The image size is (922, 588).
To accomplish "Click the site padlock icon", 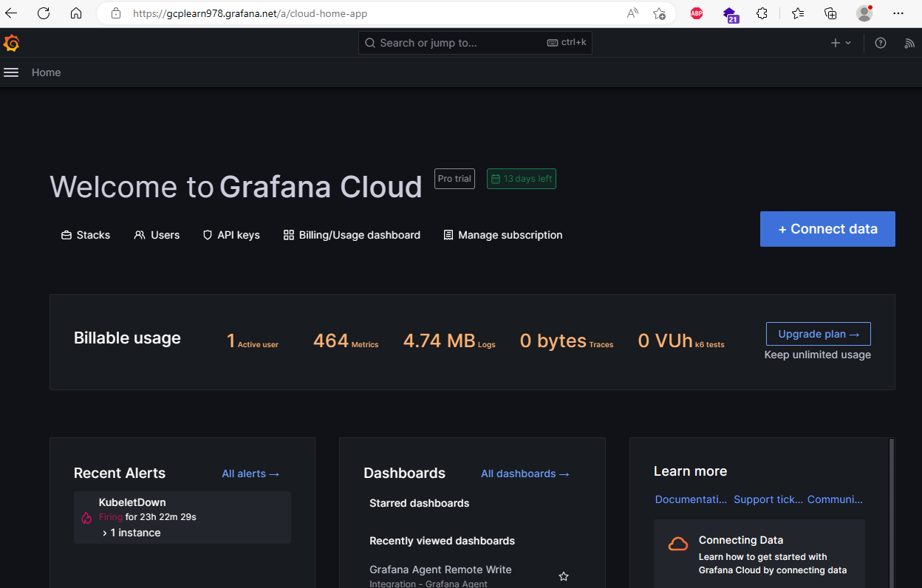I will coord(115,13).
